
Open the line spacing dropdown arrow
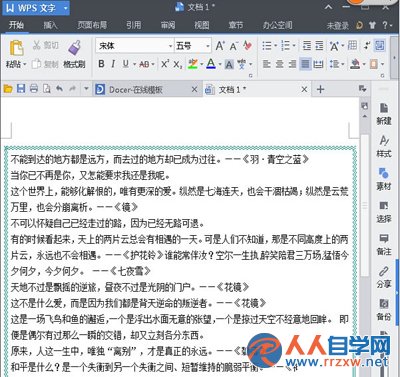tap(342, 64)
